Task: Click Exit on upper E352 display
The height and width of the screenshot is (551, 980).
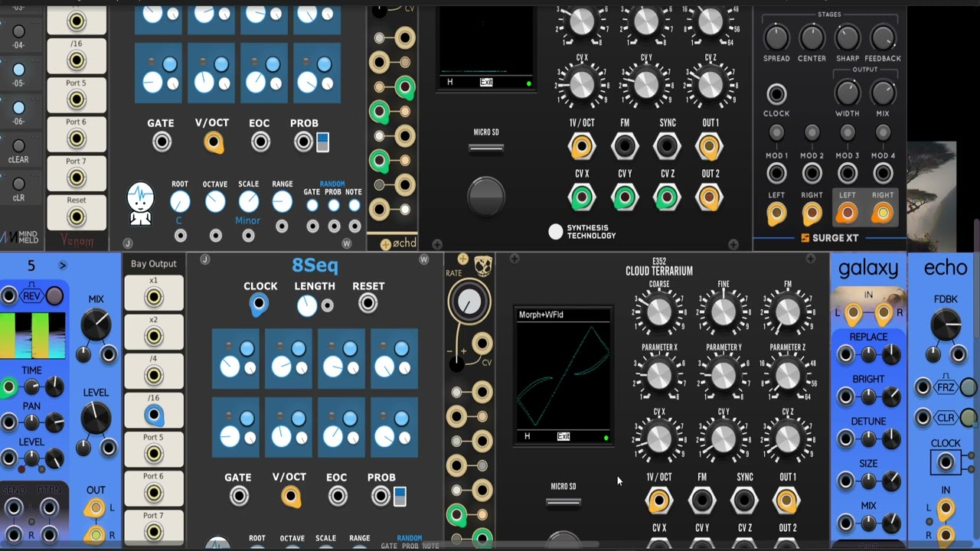Action: click(486, 82)
